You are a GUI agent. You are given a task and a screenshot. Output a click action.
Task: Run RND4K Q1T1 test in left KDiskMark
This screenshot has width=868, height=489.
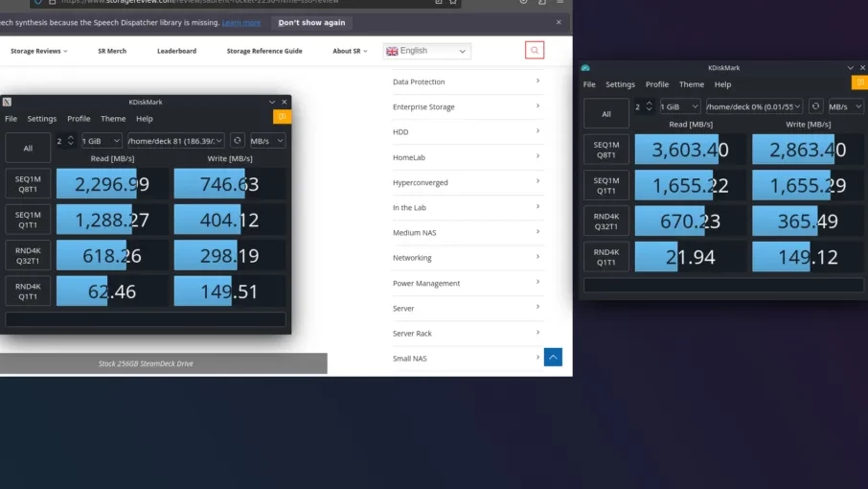(x=28, y=291)
